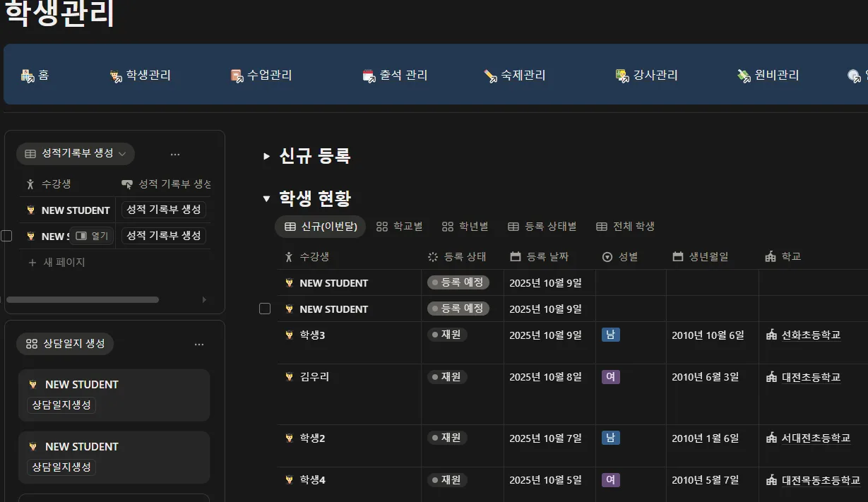Click the 숙제관리 pencil icon

click(x=490, y=76)
